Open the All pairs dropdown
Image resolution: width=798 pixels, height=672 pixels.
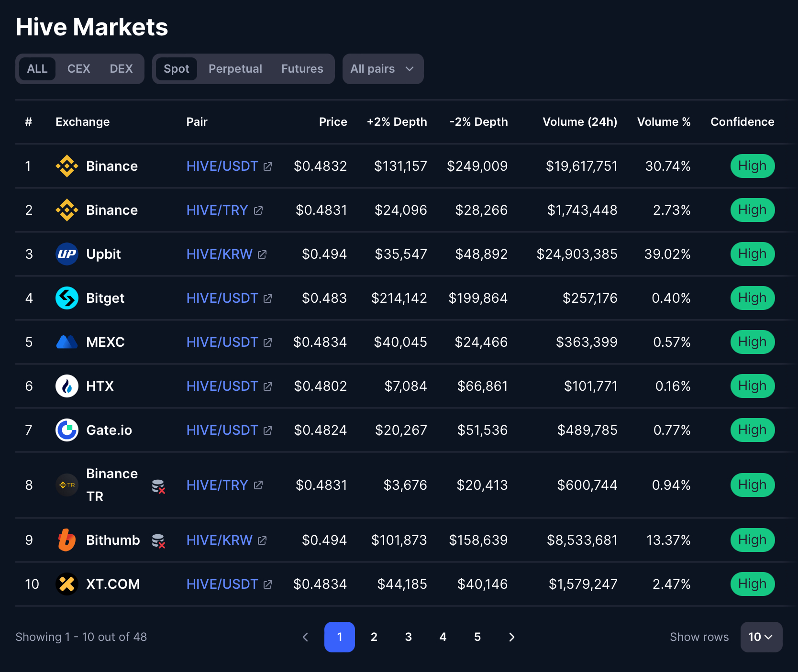(x=383, y=69)
